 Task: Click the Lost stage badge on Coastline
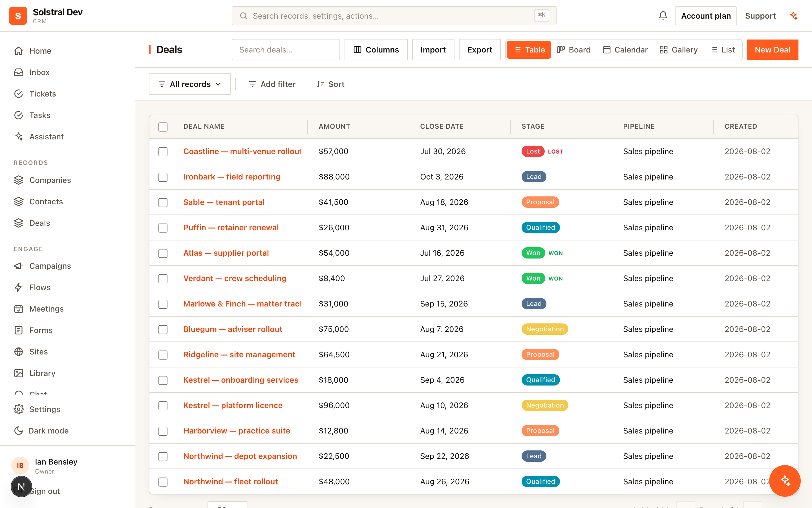533,151
